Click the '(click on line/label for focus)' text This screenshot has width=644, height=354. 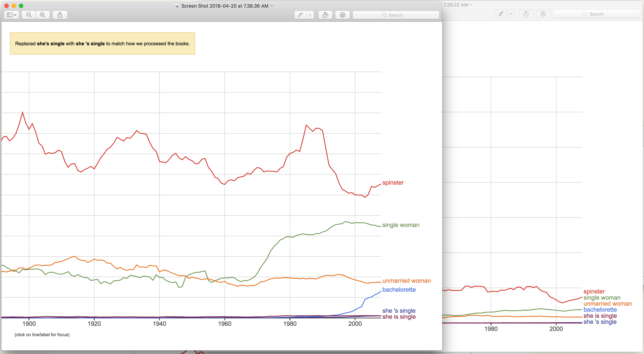tap(42, 335)
